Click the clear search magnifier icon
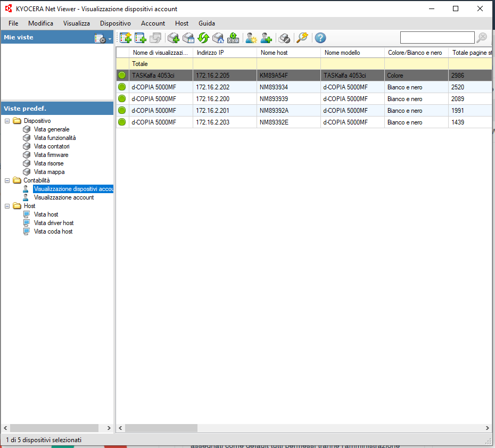The height and width of the screenshot is (448, 495). coord(482,38)
